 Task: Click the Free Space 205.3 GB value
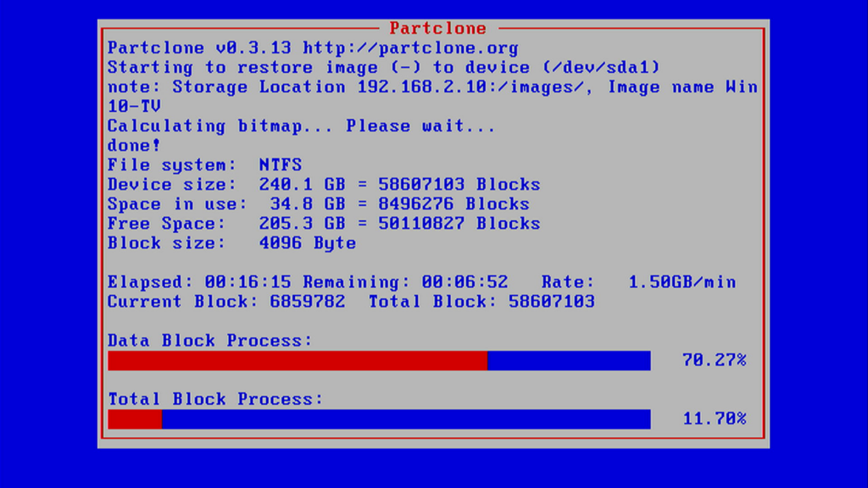click(x=291, y=224)
